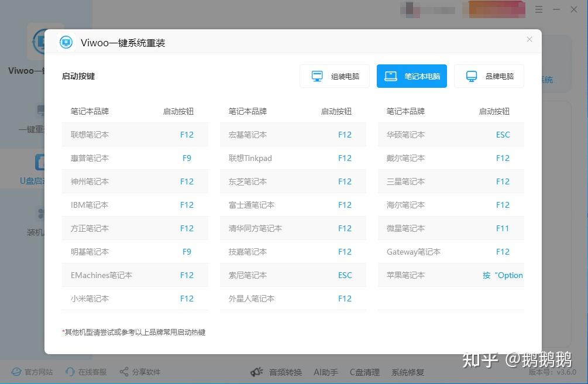Open C盘清理 tool
Viewport: 588px width, 384px height.
tap(365, 372)
